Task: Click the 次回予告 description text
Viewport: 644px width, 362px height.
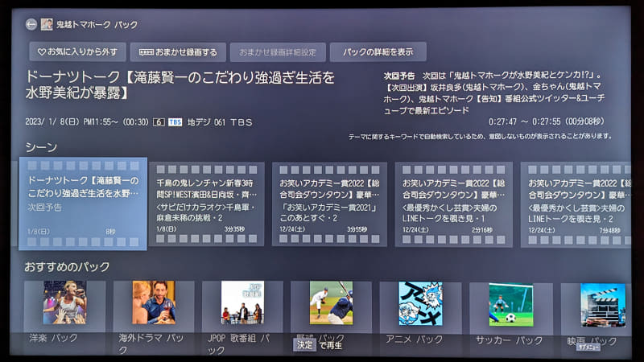Action: 494,93
